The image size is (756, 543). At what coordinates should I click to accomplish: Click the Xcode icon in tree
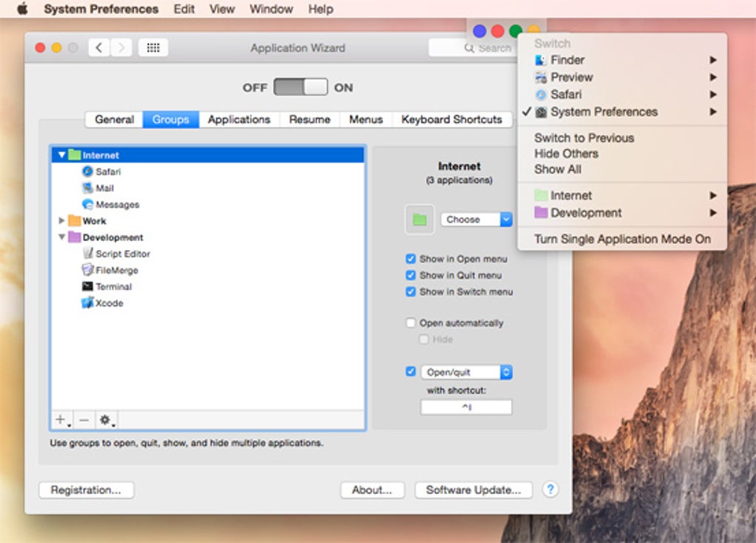tap(87, 303)
